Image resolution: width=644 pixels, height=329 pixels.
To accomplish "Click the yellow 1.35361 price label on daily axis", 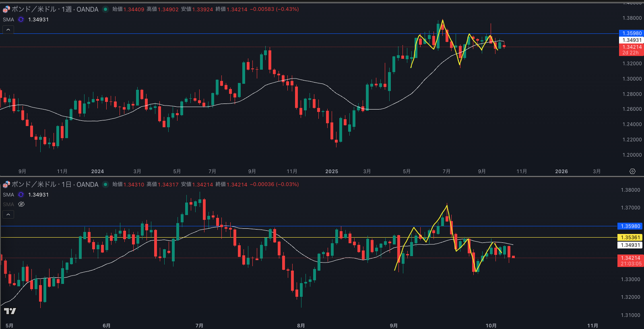I will coord(630,238).
